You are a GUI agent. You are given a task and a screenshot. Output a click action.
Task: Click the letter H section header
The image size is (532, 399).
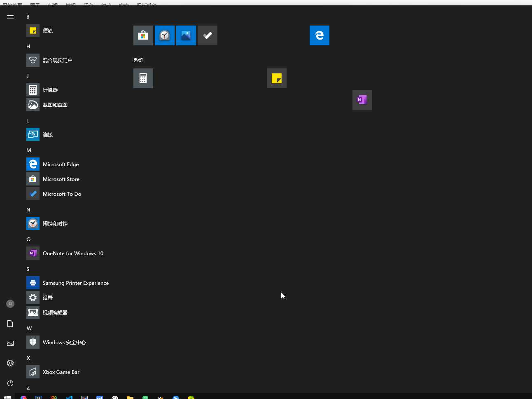28,47
